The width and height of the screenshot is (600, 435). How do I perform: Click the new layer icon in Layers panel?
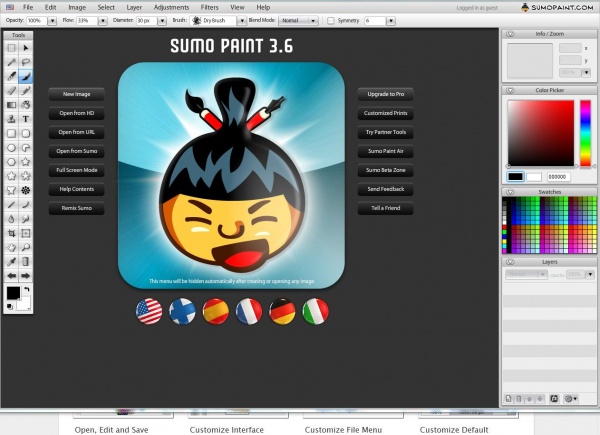509,399
